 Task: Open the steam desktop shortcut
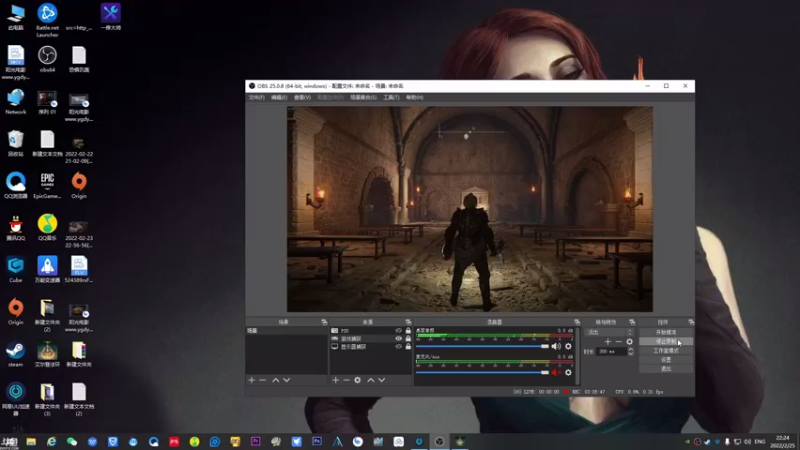pos(15,354)
